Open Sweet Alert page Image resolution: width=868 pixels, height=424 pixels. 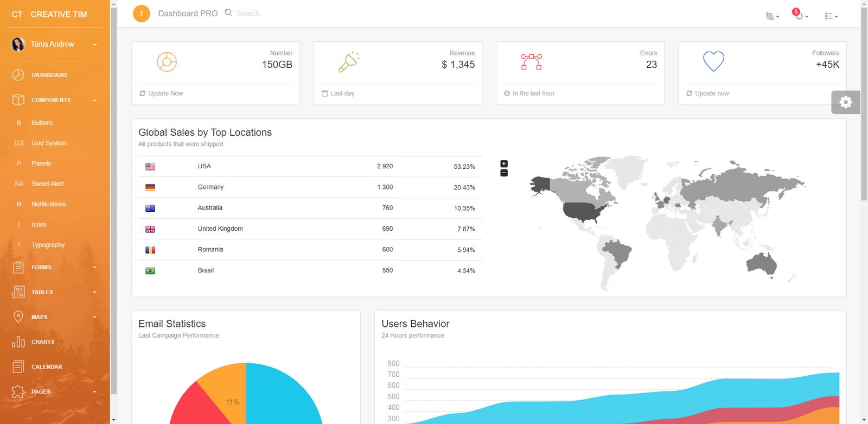[x=48, y=184]
